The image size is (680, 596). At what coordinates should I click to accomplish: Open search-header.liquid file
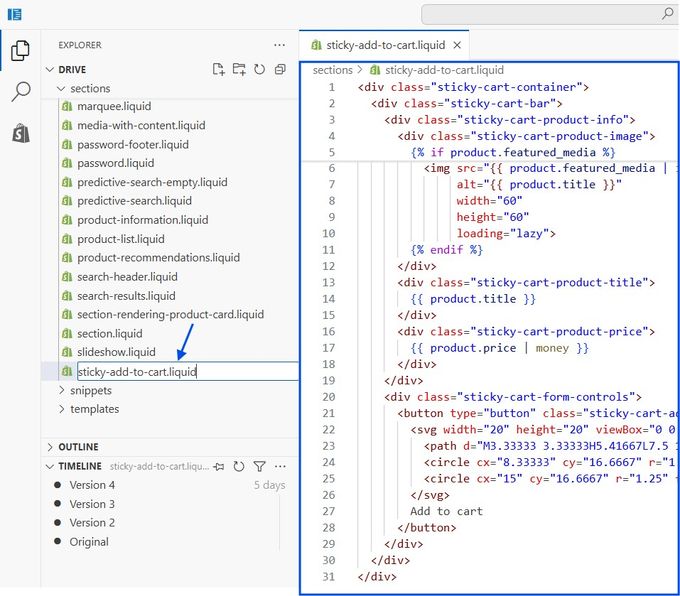point(127,277)
